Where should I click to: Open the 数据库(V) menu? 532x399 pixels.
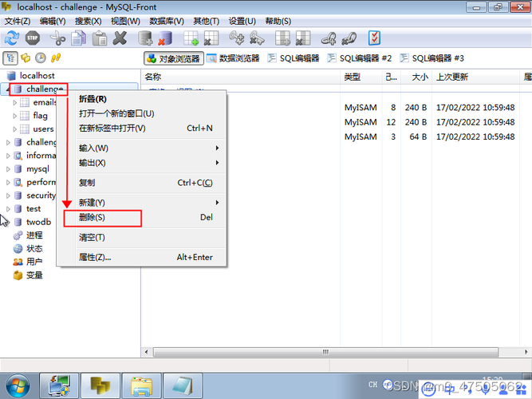(x=167, y=22)
